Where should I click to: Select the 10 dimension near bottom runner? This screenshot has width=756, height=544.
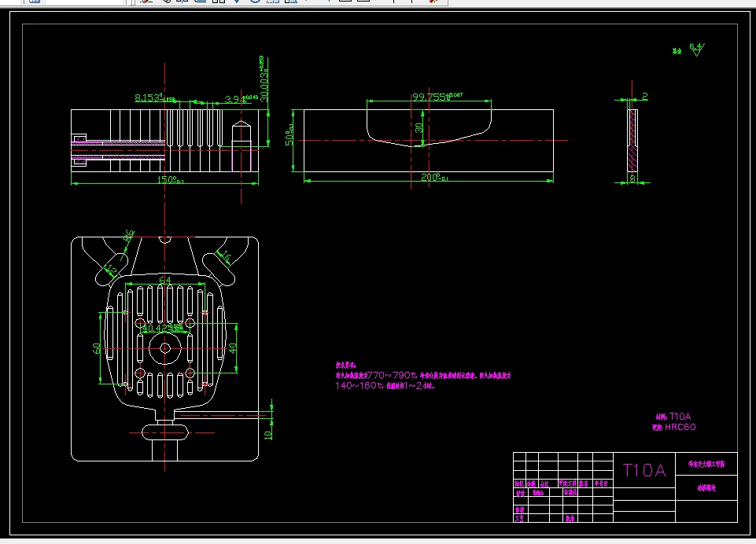coord(268,435)
